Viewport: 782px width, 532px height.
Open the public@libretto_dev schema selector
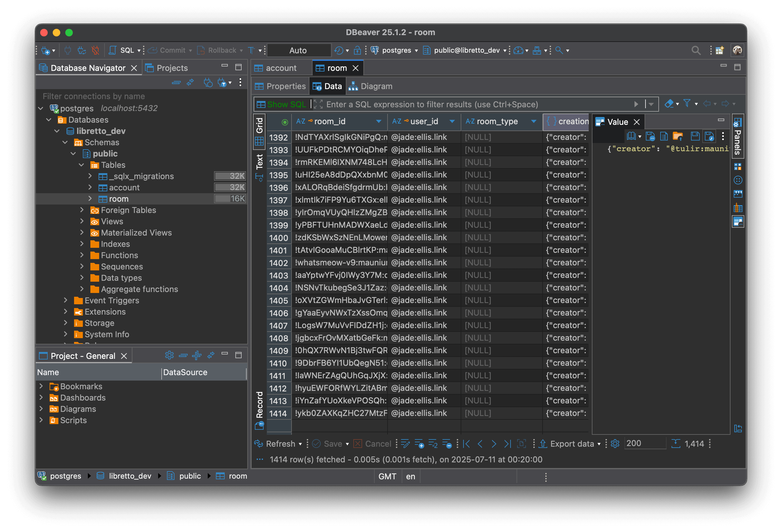click(464, 51)
